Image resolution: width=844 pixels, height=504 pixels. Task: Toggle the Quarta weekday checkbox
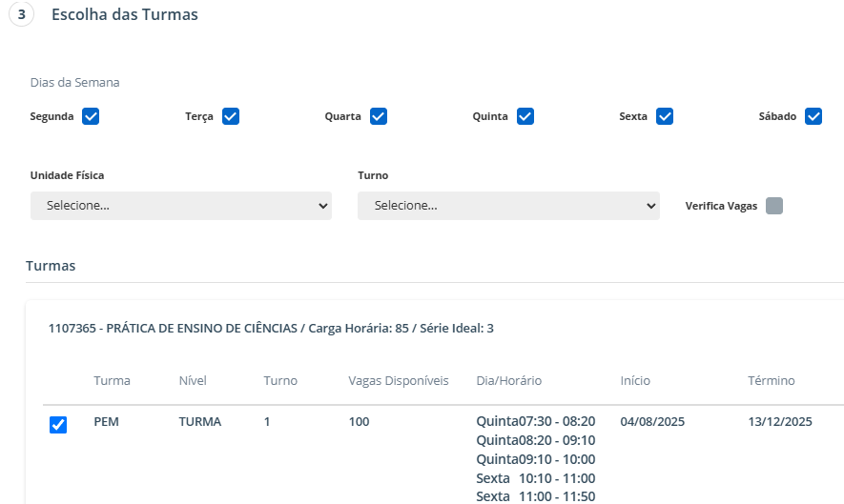point(378,116)
